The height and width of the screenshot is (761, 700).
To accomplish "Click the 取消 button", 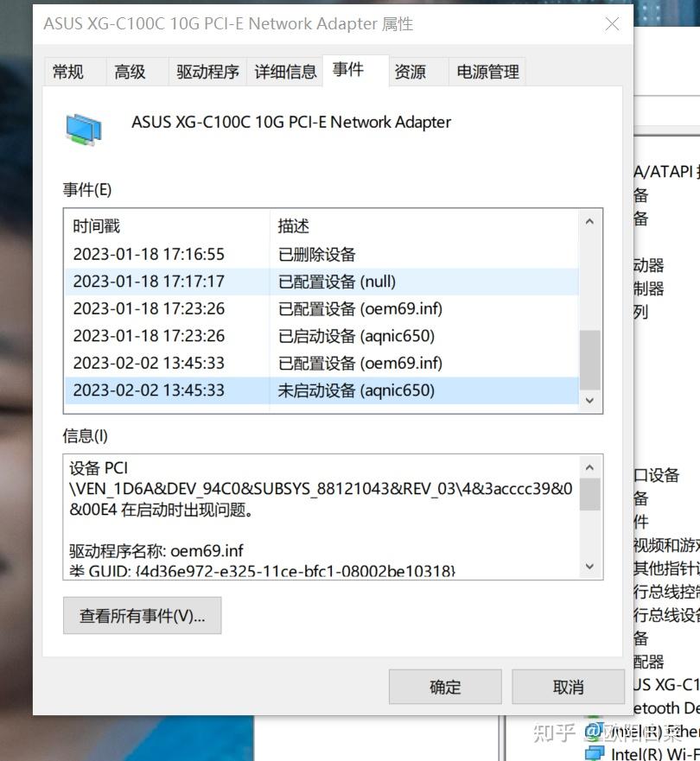I will point(568,687).
